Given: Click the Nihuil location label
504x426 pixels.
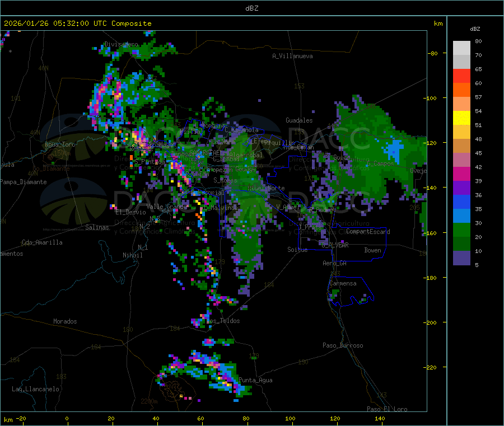Looking at the screenshot, I should [x=132, y=255].
